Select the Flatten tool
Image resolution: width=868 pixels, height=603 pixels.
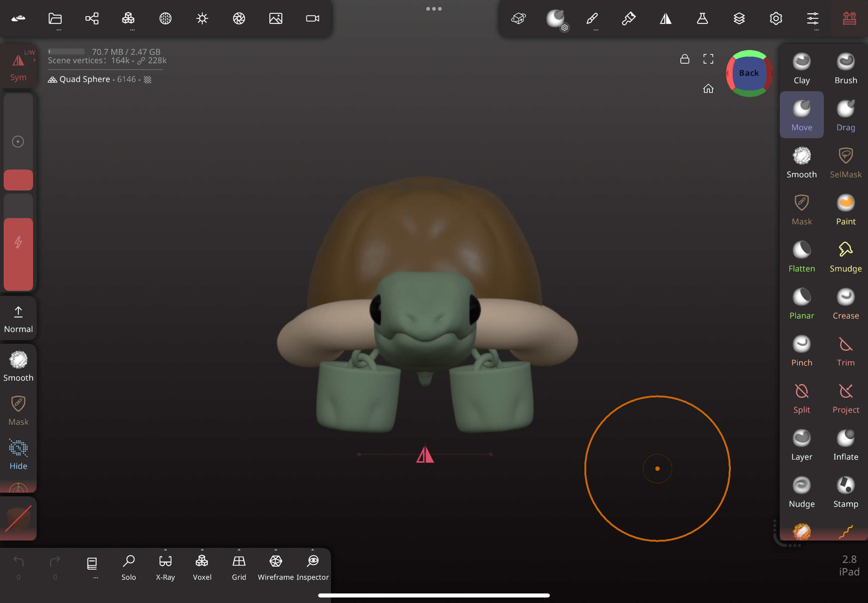pos(801,256)
